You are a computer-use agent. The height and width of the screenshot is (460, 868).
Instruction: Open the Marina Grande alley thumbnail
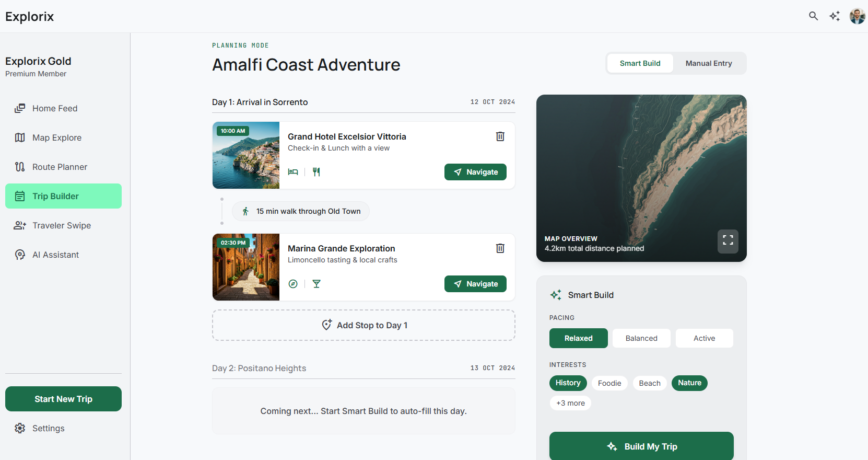click(246, 267)
